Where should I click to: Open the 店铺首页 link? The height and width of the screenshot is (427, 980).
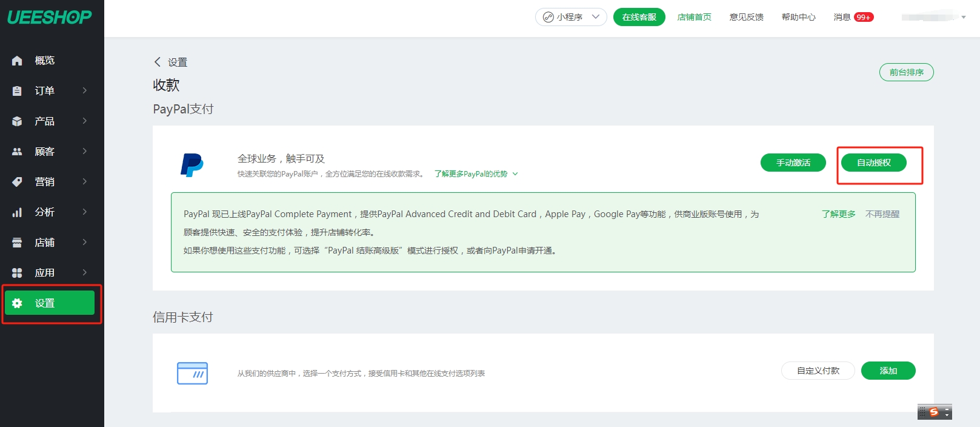tap(695, 17)
